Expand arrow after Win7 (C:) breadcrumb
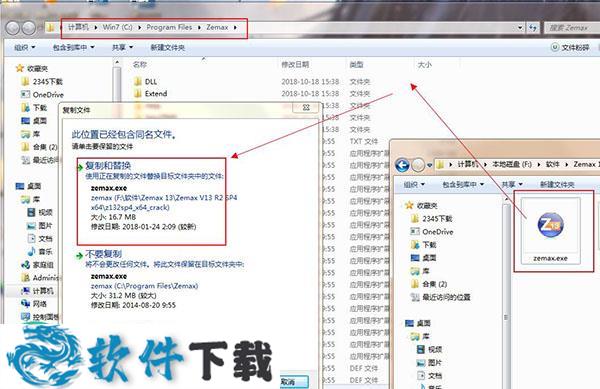This screenshot has width=600, height=389. (139, 28)
